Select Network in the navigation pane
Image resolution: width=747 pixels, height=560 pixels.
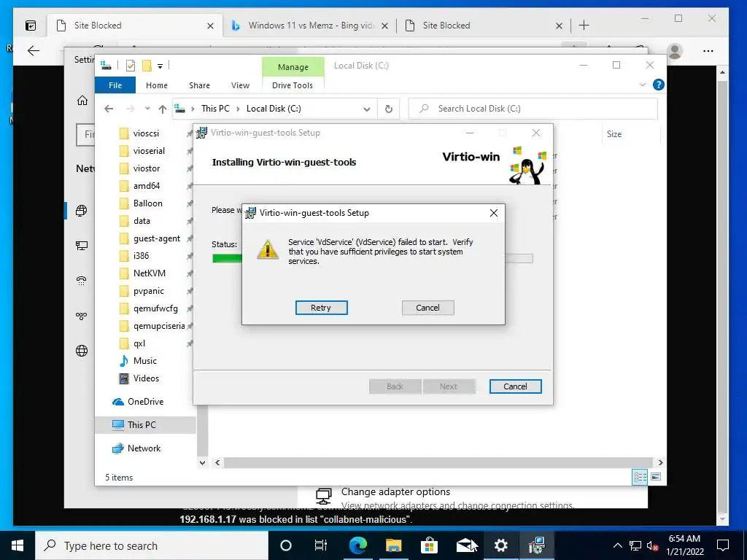(x=144, y=448)
